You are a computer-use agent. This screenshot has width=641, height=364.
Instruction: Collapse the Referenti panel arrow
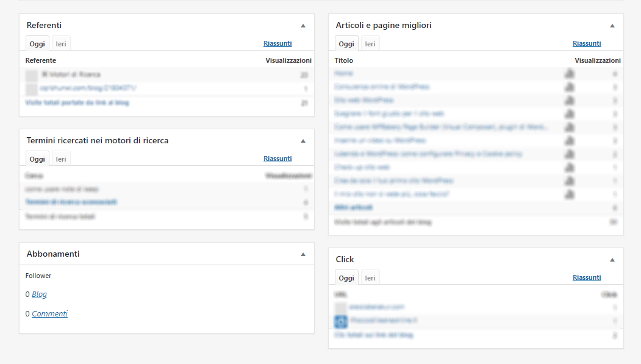coord(303,26)
